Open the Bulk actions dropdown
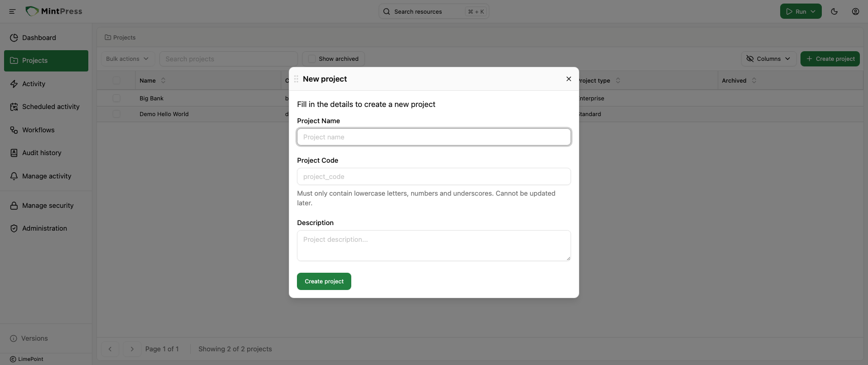The width and height of the screenshot is (868, 365). pos(127,59)
